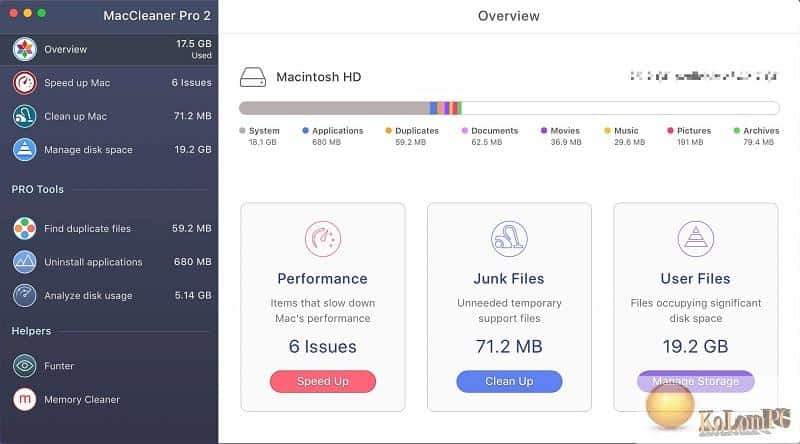Click the Performance speedometer icon in card
The image size is (800, 444).
322,239
